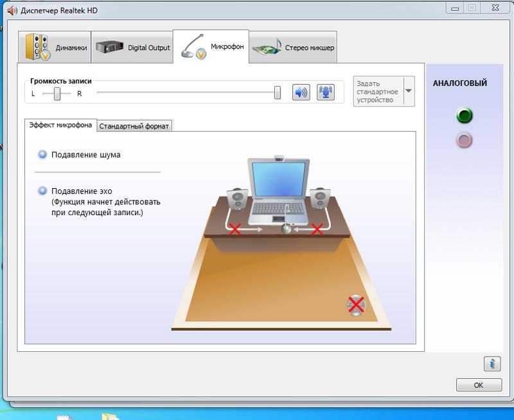Open the microphone boost settings icon
Viewport: 514px width, 420px height.
click(x=326, y=92)
